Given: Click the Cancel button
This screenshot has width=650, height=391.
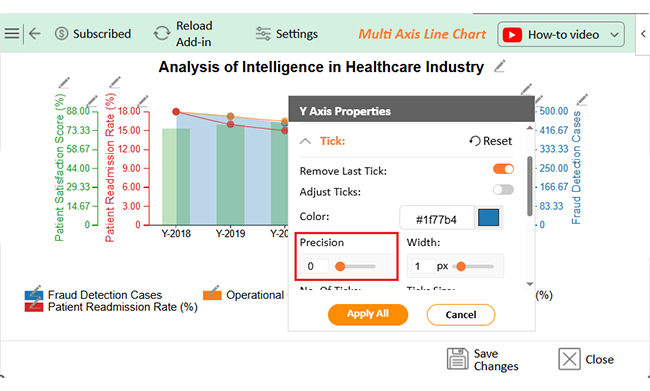Looking at the screenshot, I should click(461, 315).
